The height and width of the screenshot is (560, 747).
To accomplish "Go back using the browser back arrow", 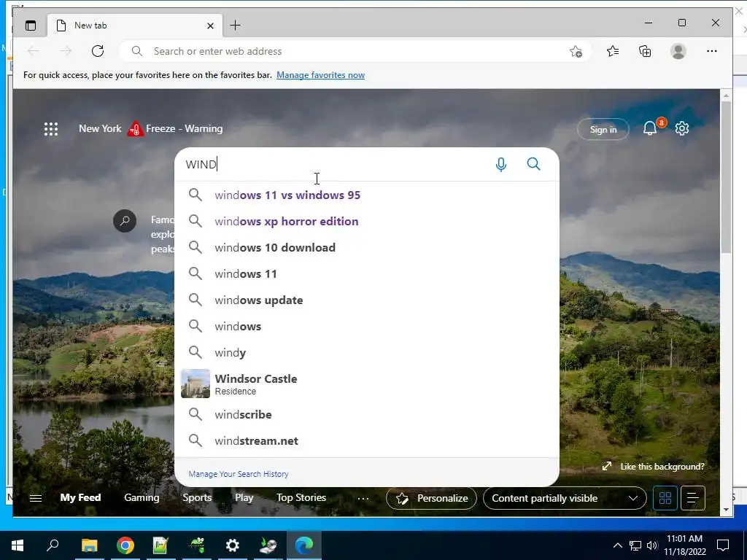I will pos(34,51).
